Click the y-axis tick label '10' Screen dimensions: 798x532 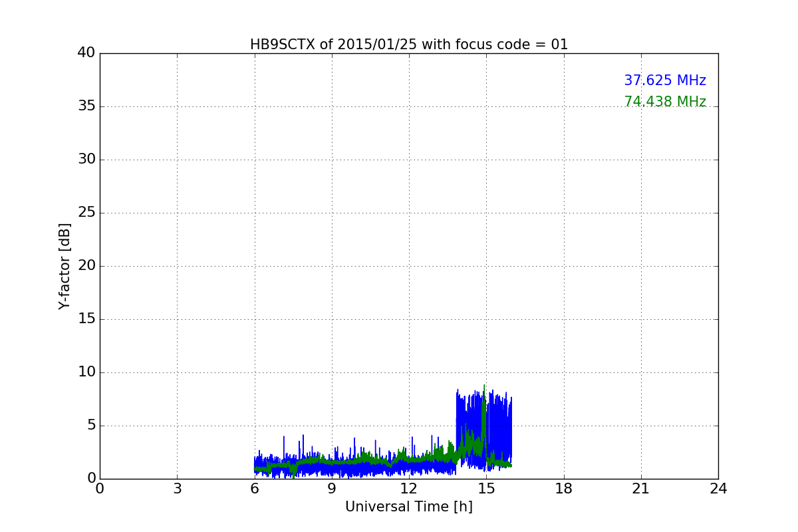click(86, 372)
